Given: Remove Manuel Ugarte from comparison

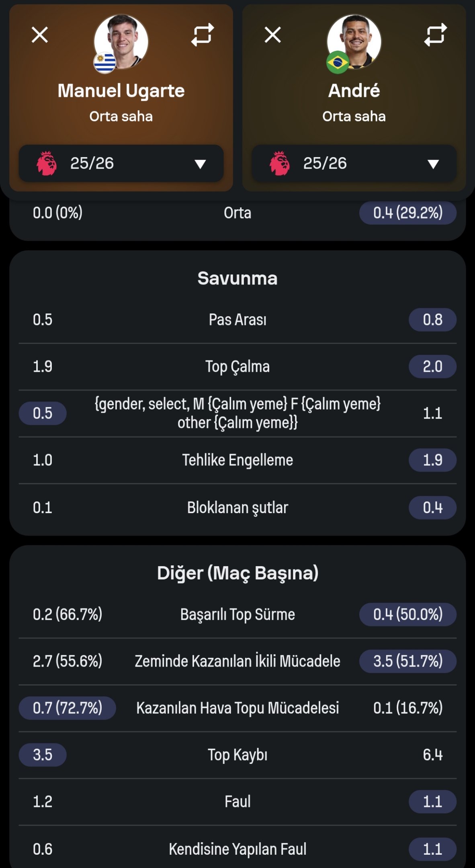Looking at the screenshot, I should [x=40, y=35].
